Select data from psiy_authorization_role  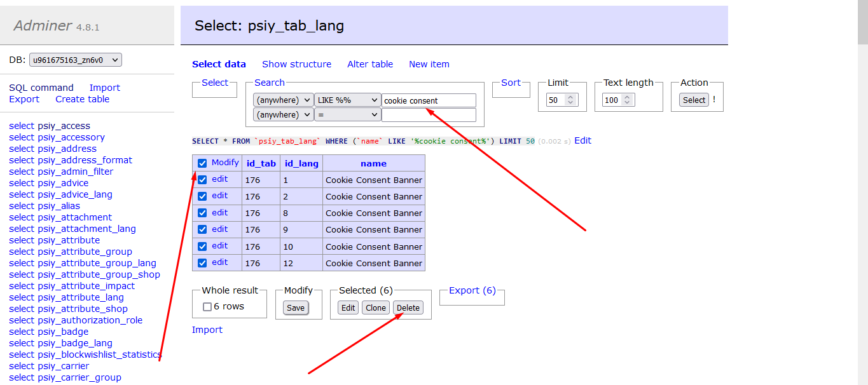22,320
